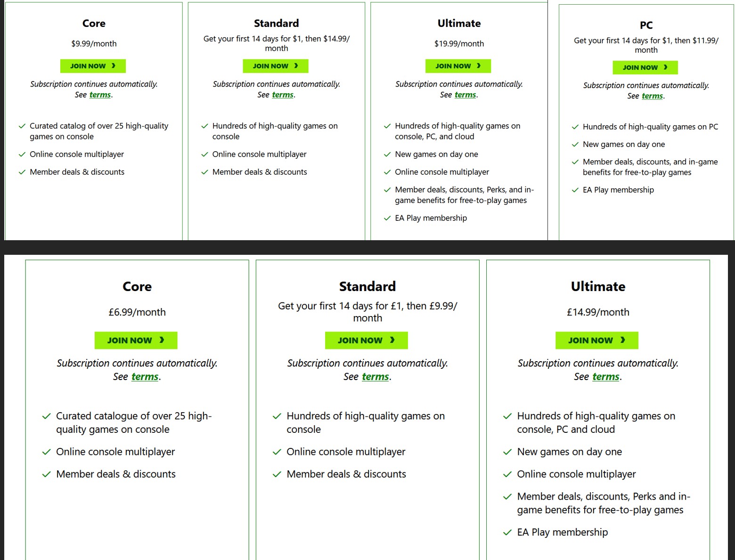Click Join Now in the PC plan card
This screenshot has width=735, height=560.
click(x=645, y=67)
